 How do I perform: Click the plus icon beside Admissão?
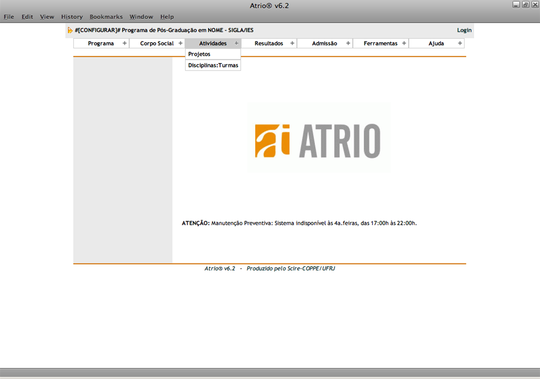tap(348, 43)
